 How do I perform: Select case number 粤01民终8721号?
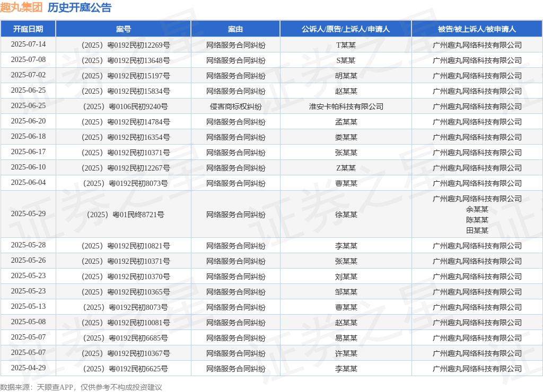pos(125,215)
